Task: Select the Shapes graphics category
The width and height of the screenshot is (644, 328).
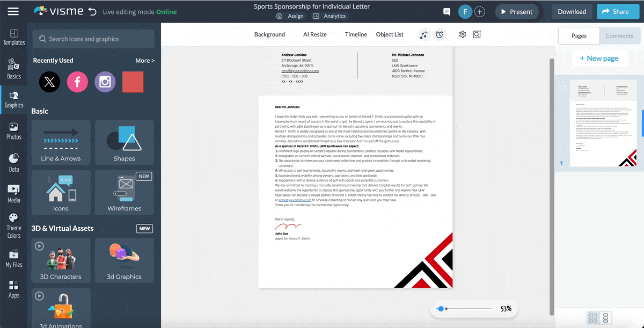Action: pyautogui.click(x=124, y=142)
